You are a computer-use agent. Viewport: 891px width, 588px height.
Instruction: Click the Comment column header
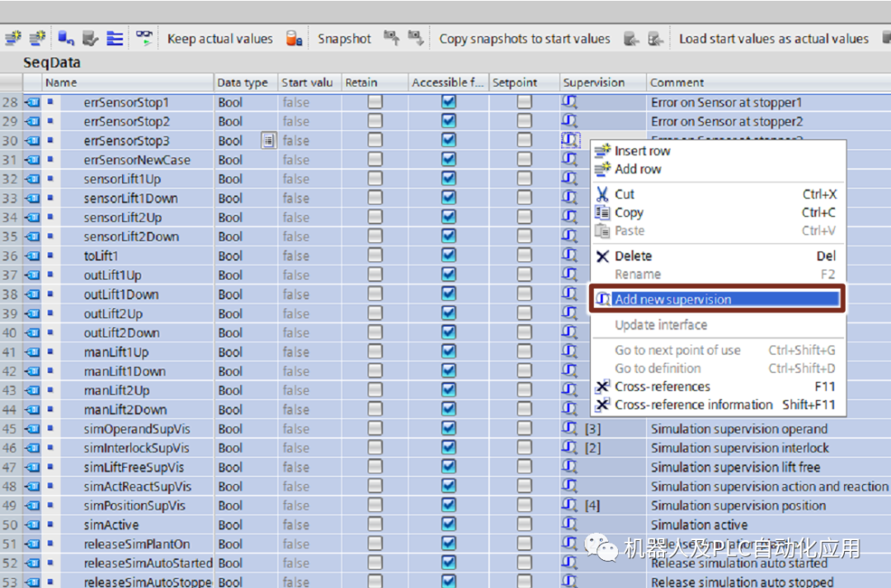(768, 82)
